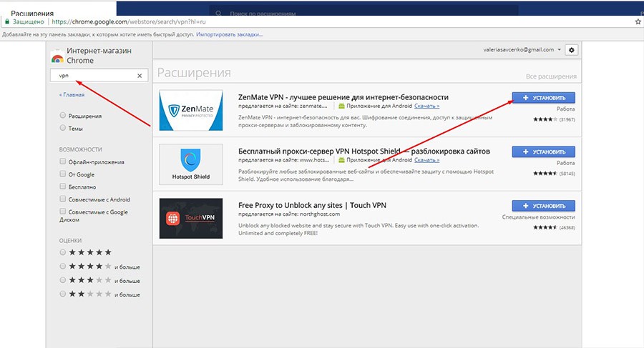
Task: Bookmark page with the star icon
Action: [638, 22]
